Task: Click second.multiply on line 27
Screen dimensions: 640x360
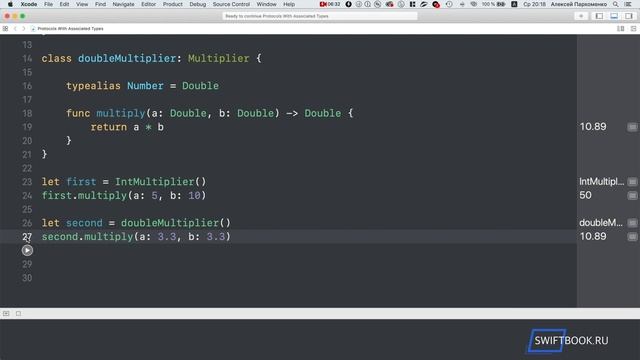Action: click(87, 237)
